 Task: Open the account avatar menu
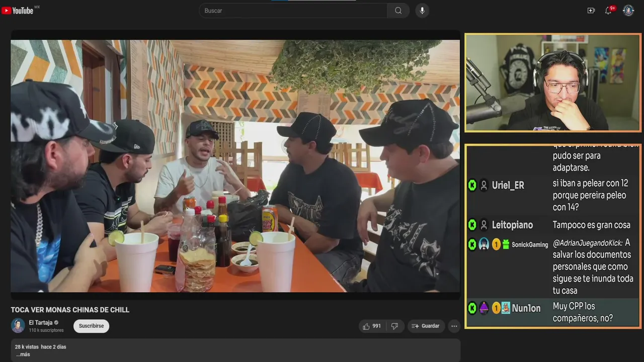coord(628,11)
